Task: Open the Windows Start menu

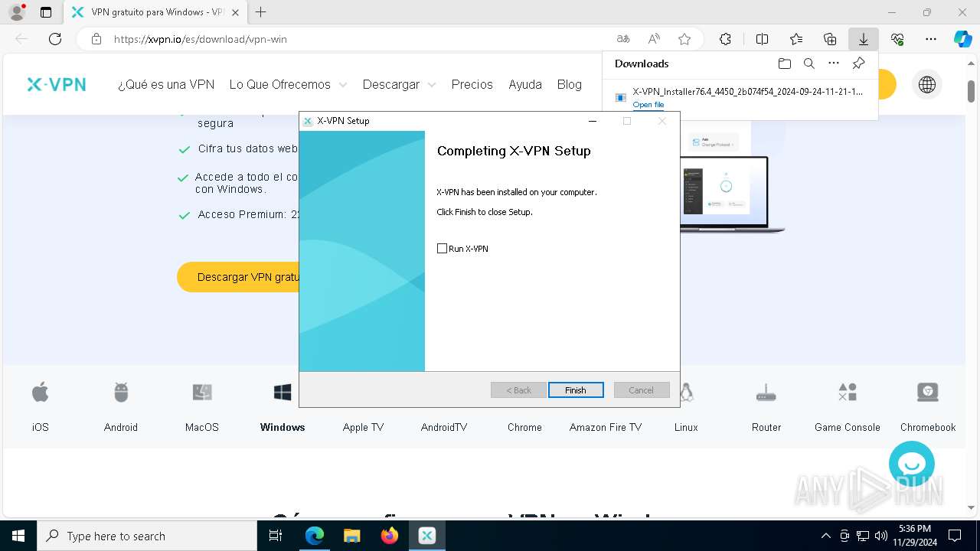Action: click(18, 536)
